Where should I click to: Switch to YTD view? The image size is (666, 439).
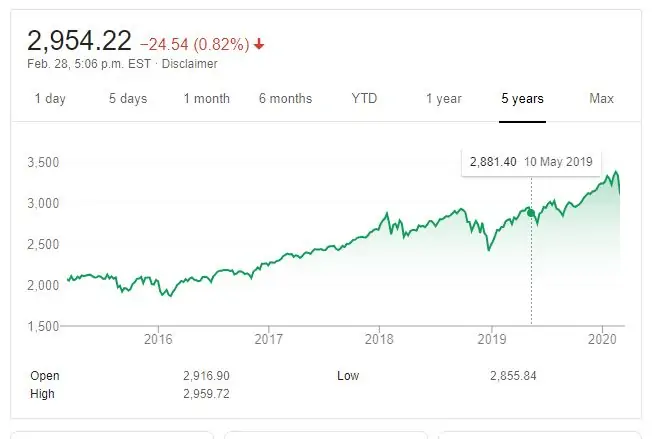point(365,98)
